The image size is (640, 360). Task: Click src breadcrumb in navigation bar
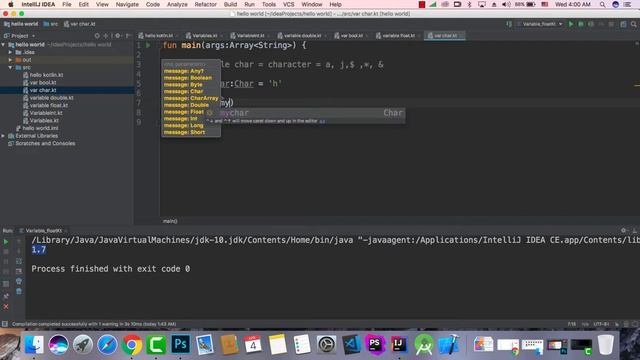coord(51,24)
